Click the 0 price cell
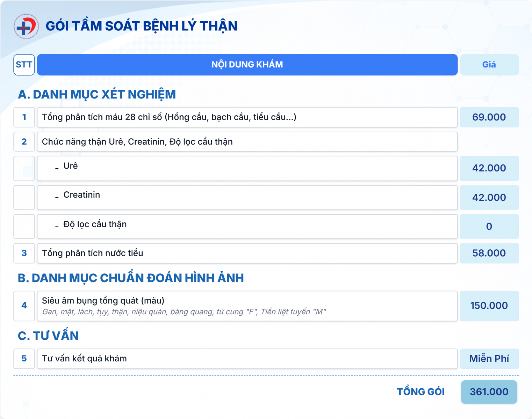This screenshot has height=419, width=532. coord(489,227)
